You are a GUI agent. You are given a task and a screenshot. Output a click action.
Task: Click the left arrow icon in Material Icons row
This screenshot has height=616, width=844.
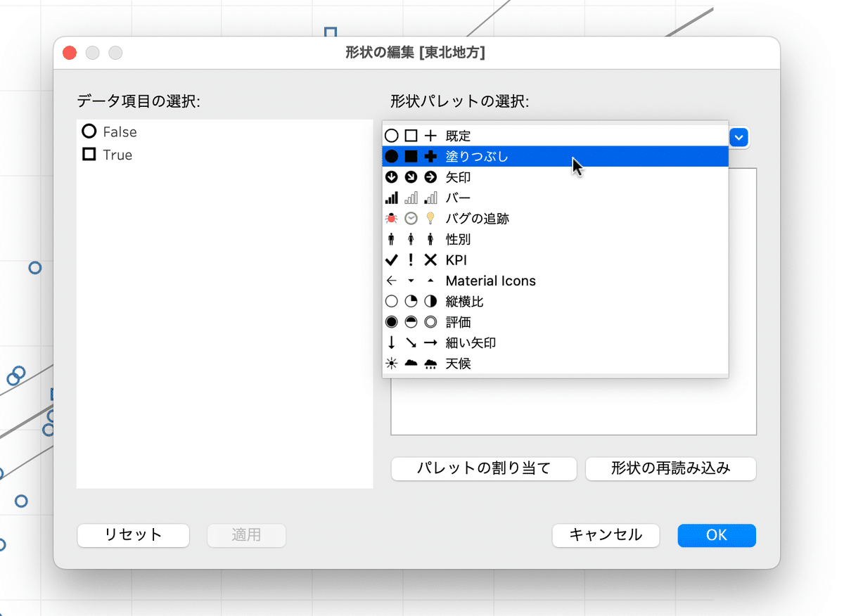(x=392, y=281)
